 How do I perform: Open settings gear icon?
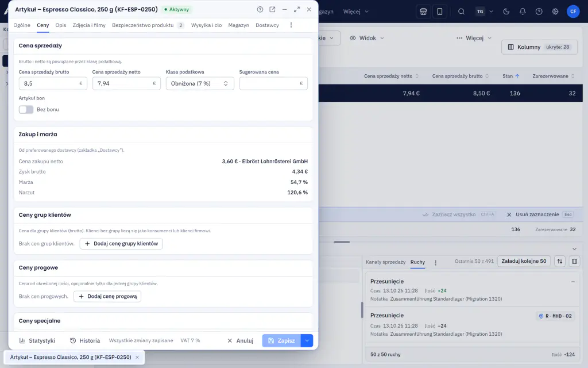pos(555,11)
